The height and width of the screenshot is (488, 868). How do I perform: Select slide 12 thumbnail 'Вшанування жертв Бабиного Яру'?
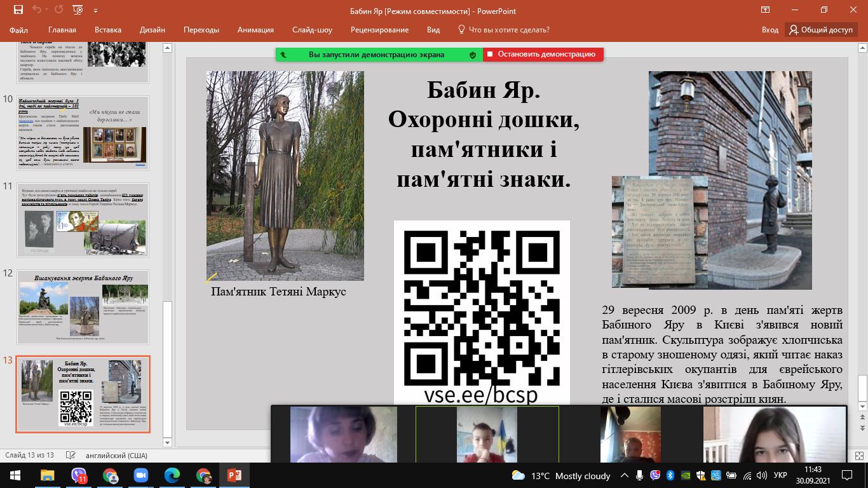(83, 308)
